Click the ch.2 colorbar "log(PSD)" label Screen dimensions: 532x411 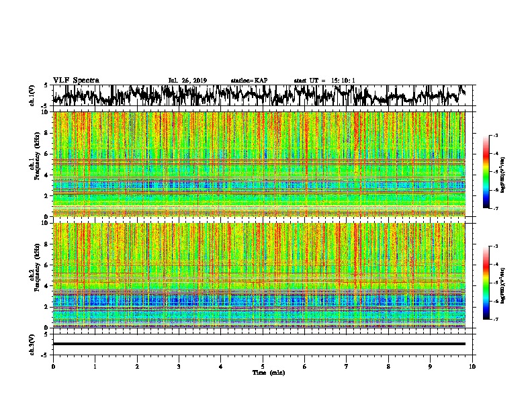point(503,286)
